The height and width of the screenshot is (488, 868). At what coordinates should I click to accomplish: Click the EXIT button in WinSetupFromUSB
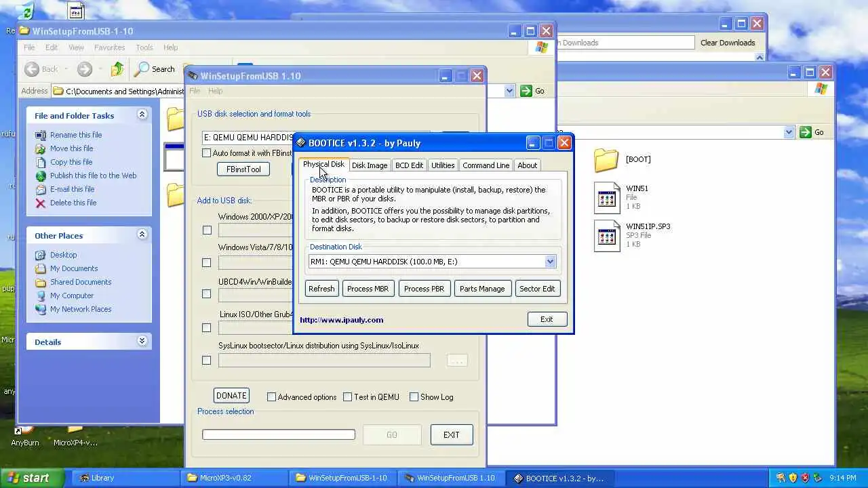[452, 435]
